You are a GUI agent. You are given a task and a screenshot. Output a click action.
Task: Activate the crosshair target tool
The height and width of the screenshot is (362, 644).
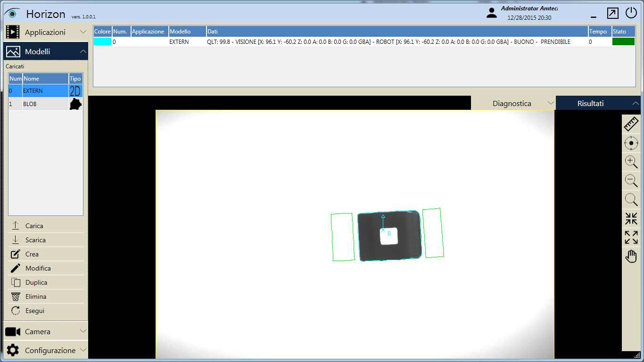point(631,143)
